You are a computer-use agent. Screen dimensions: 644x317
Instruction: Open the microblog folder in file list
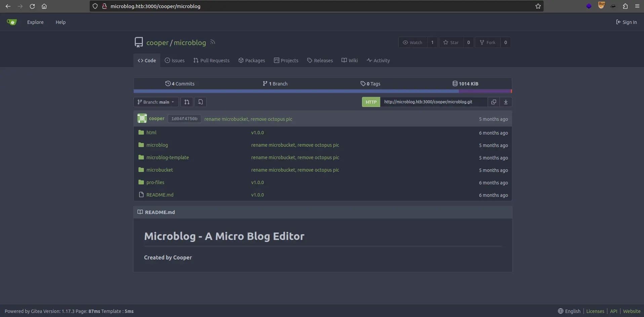[157, 145]
